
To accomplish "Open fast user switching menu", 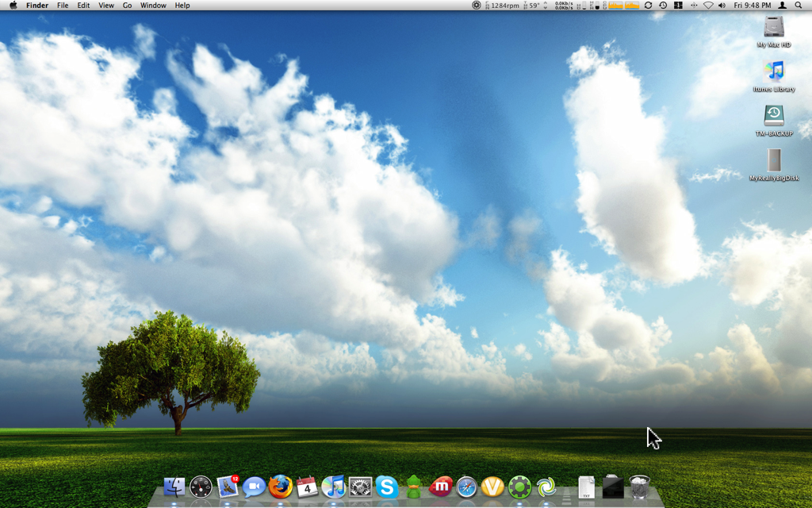I will pyautogui.click(x=783, y=6).
